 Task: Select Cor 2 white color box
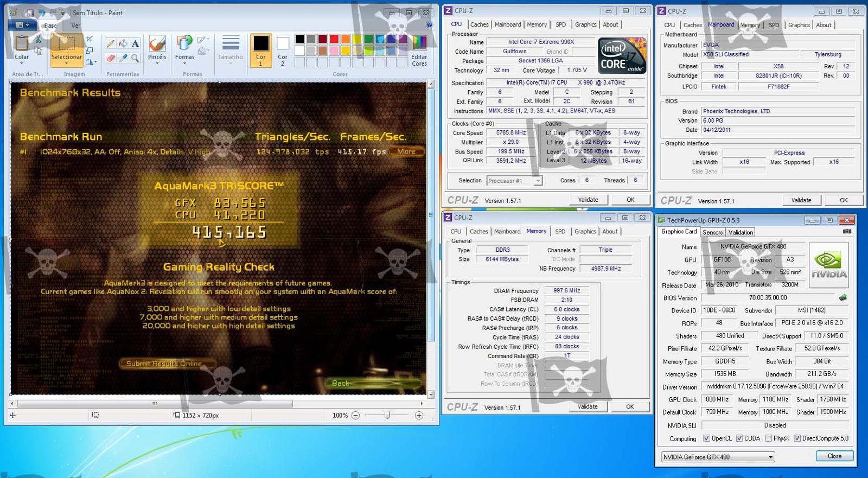click(x=283, y=50)
